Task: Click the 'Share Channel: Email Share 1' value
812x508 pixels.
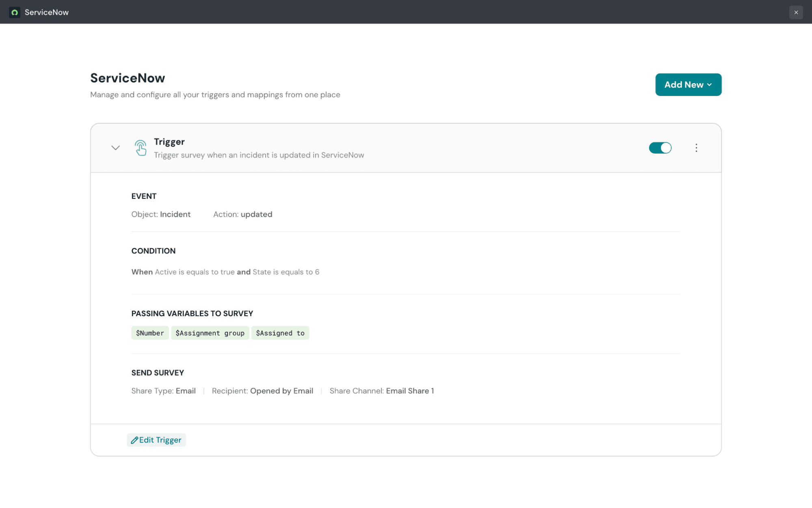Action: tap(382, 391)
